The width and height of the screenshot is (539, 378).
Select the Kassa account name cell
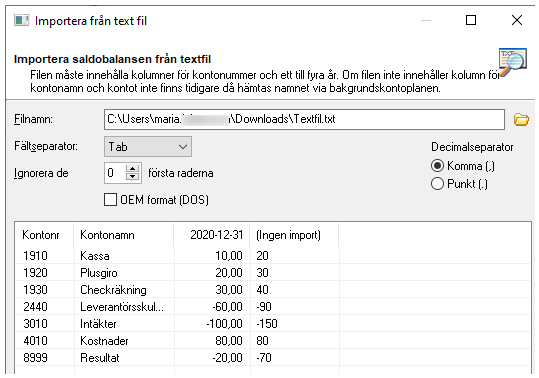pyautogui.click(x=95, y=256)
